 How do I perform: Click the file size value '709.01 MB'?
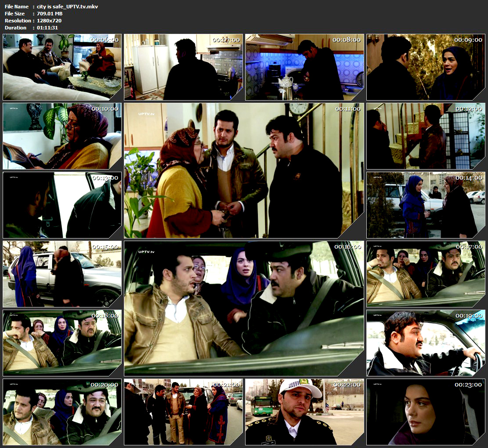[50, 14]
